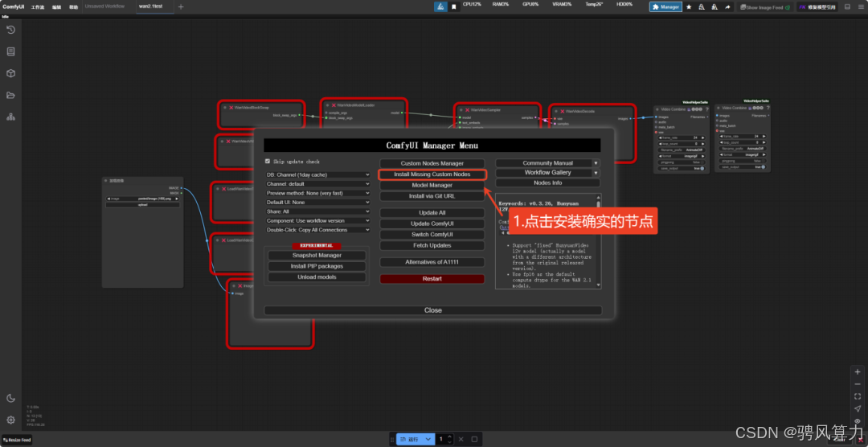Zoom out with the canvas minus icon

[x=858, y=383]
